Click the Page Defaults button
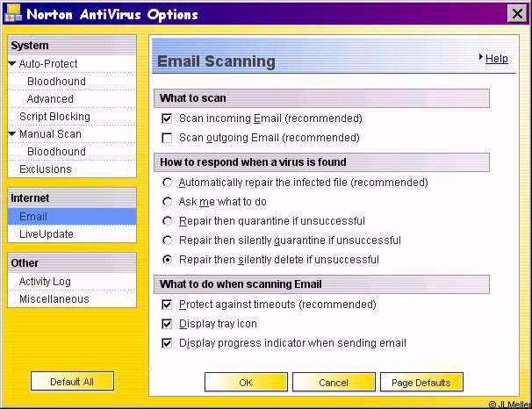 [421, 382]
